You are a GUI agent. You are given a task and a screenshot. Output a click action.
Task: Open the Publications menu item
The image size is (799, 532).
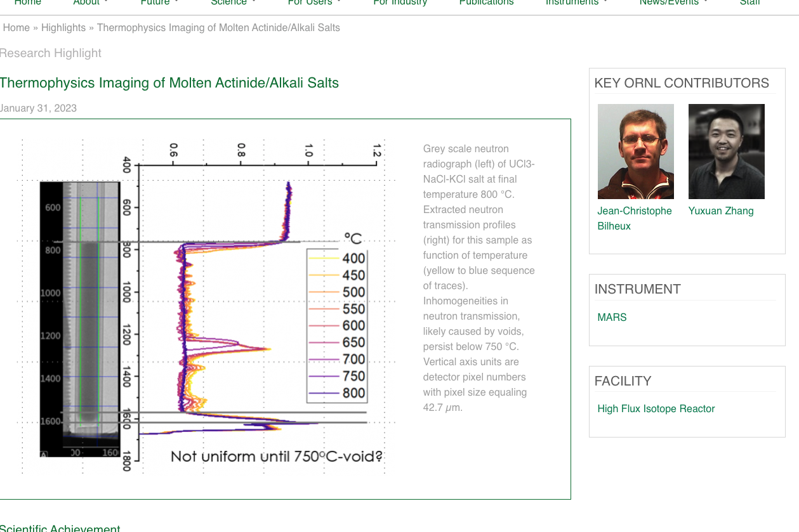point(486,3)
